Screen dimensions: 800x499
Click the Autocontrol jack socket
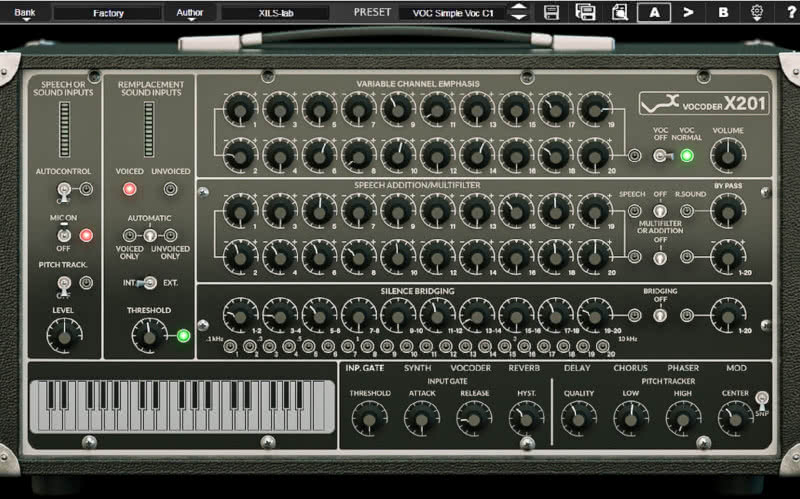pyautogui.click(x=86, y=189)
